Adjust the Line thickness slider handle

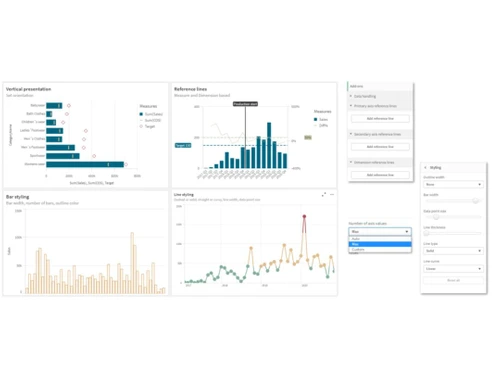426,233
